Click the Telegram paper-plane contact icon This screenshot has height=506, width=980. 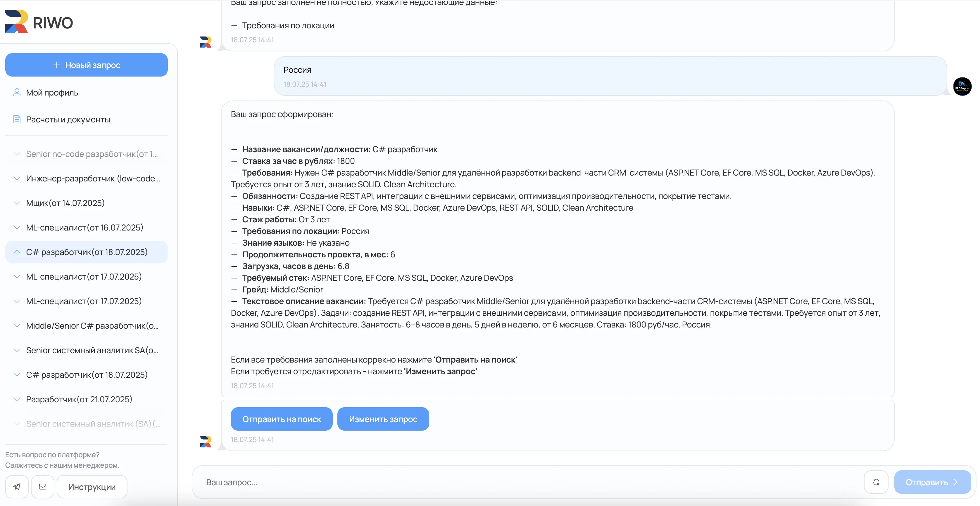(x=17, y=487)
